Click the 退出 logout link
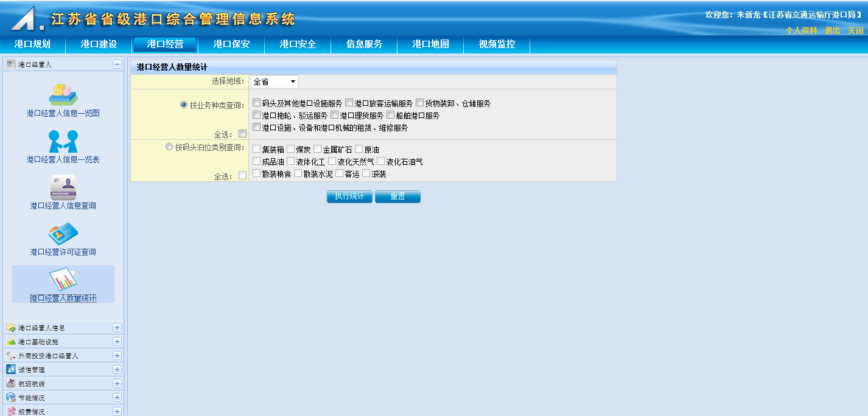 coord(832,30)
